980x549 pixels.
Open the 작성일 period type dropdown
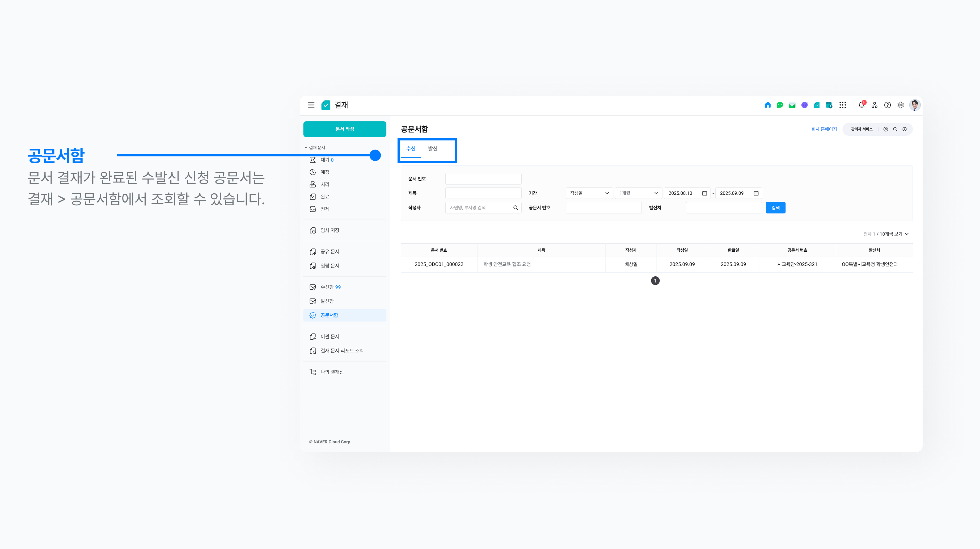tap(589, 193)
